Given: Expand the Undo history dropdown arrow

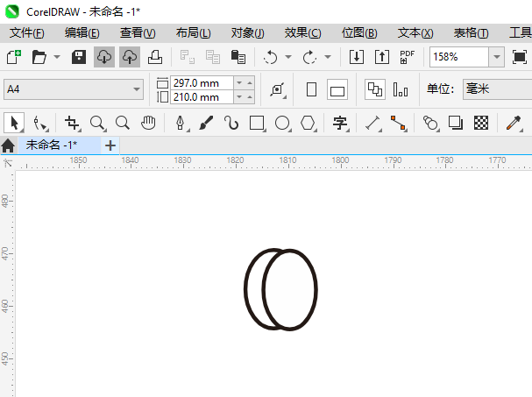Looking at the screenshot, I should click(288, 57).
